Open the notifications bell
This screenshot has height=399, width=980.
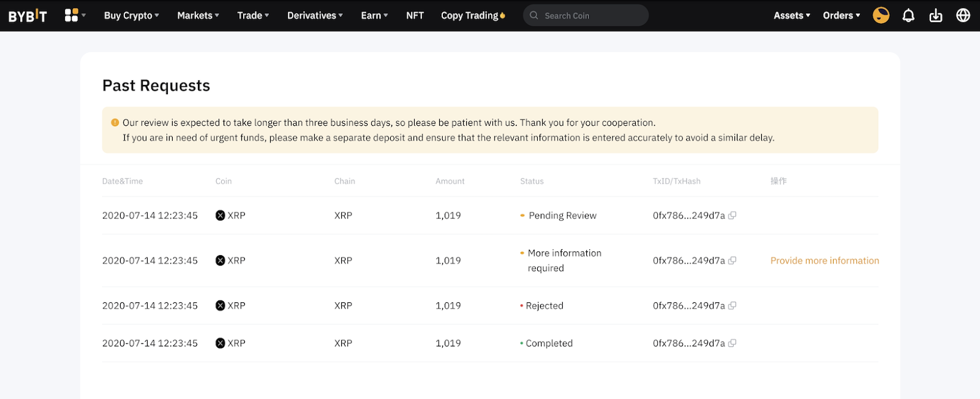pyautogui.click(x=908, y=15)
